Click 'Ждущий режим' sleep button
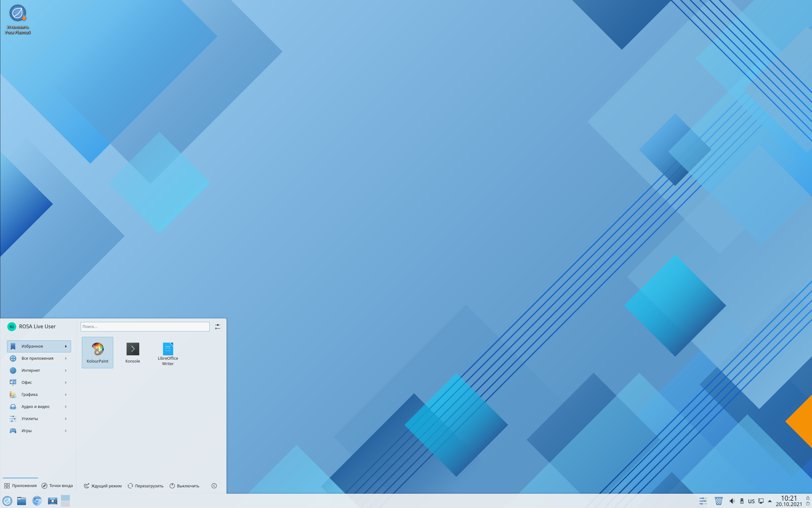 point(103,486)
